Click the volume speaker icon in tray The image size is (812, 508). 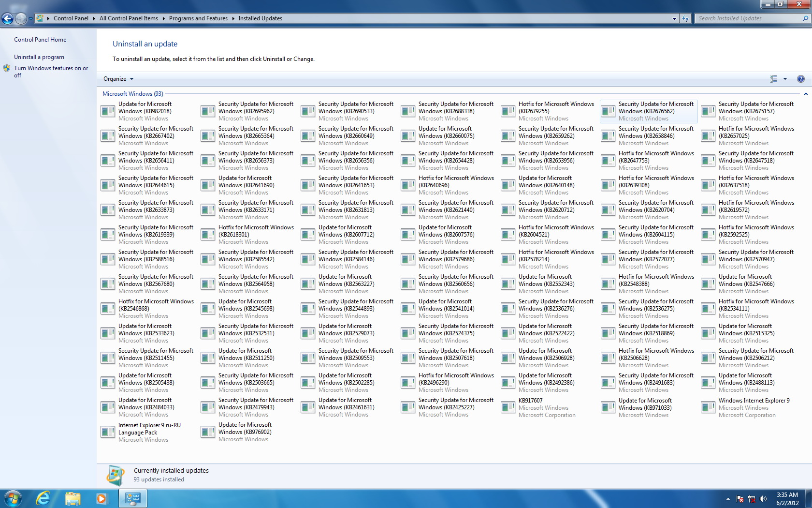click(763, 499)
